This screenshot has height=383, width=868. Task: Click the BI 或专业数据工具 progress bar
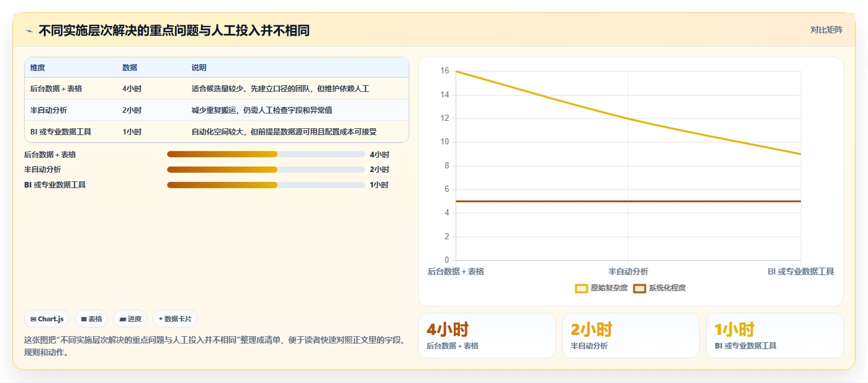[266, 185]
